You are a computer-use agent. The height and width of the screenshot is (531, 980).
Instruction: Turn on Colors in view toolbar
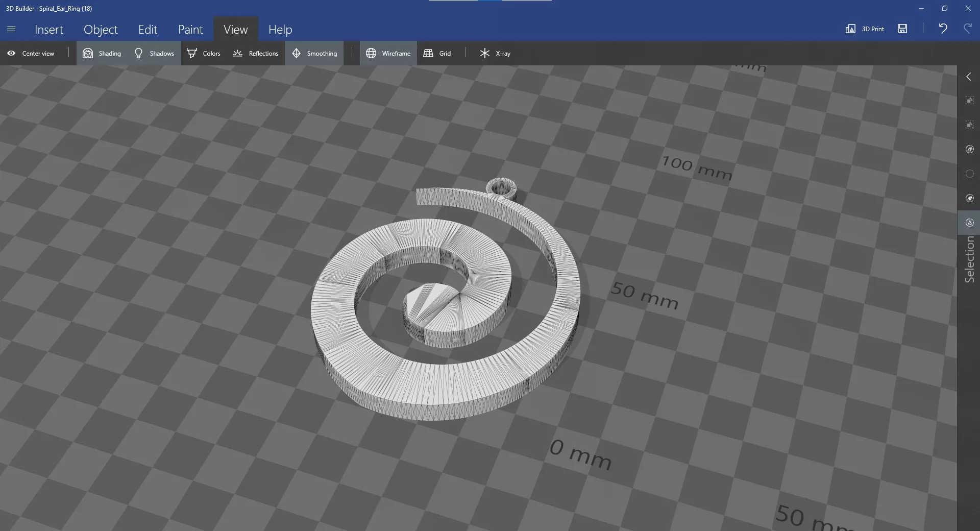click(x=204, y=54)
